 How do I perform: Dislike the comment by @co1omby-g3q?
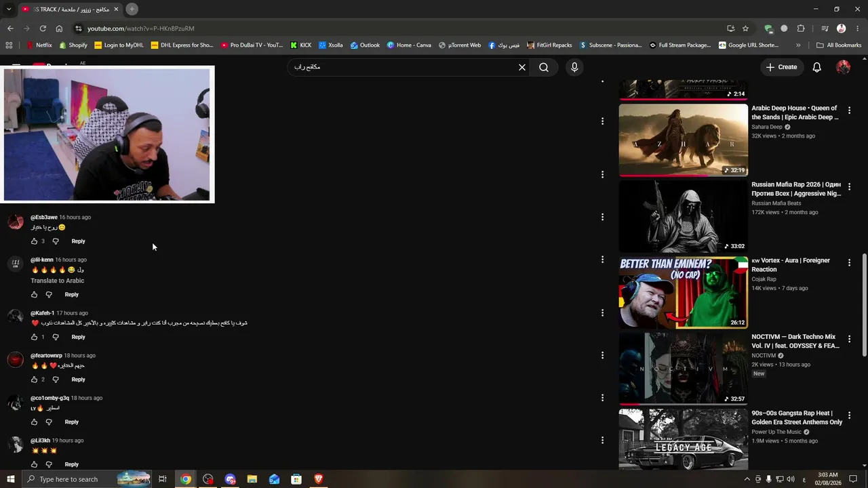click(49, 422)
